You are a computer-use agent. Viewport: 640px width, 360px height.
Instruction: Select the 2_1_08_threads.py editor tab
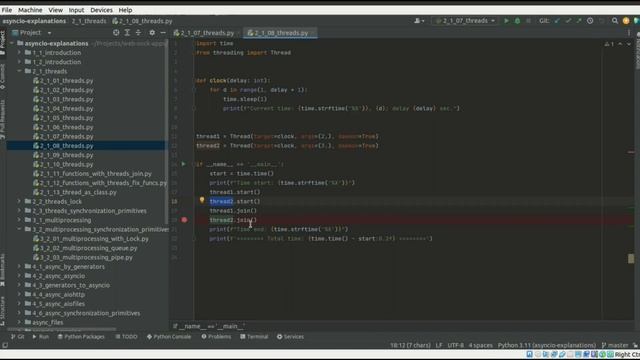280,33
